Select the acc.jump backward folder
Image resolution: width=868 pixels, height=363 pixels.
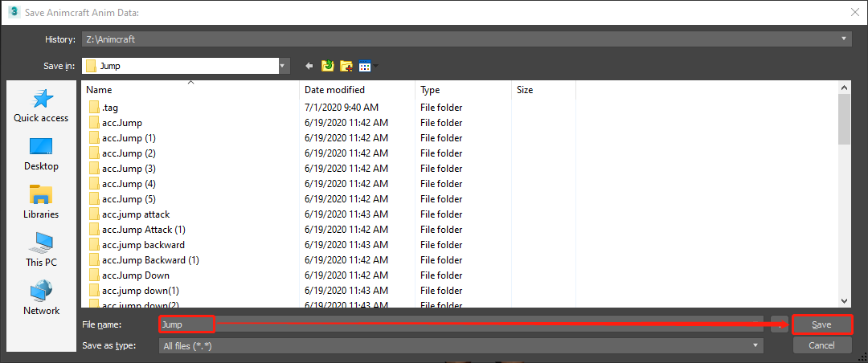[143, 245]
